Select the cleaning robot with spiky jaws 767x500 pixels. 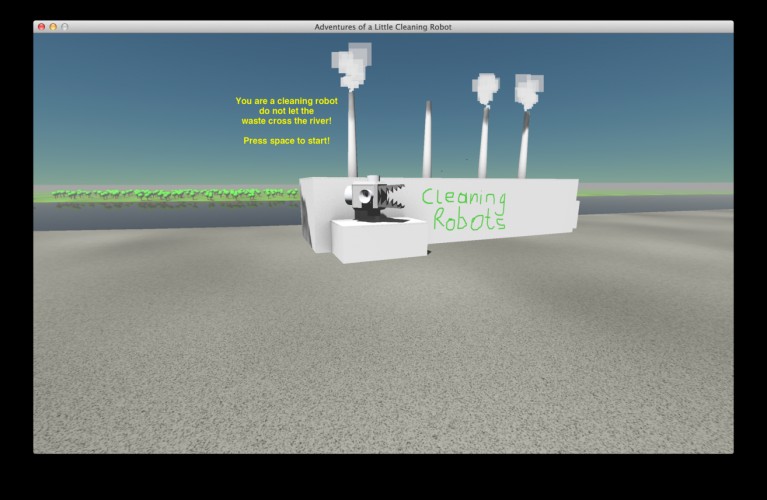pos(375,198)
